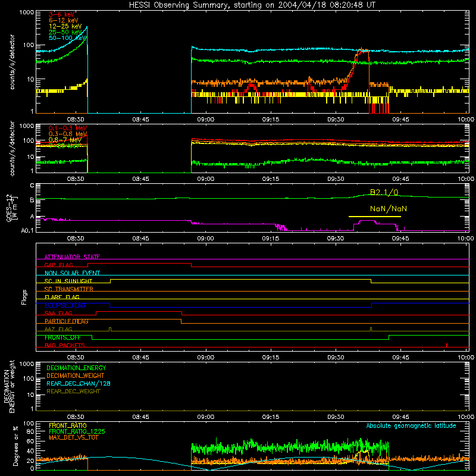Click 08:45 tick label under the MeV panel
Image resolution: width=476 pixels, height=476 pixels.
pos(140,179)
